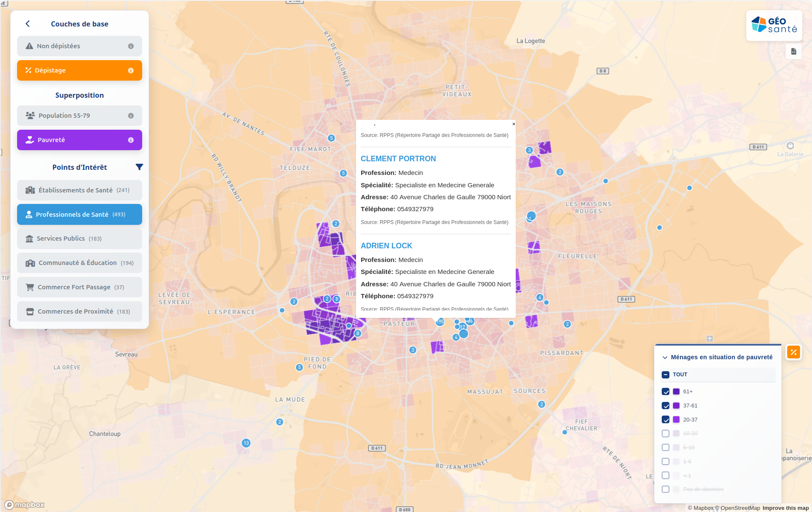Image resolution: width=812 pixels, height=512 pixels.
Task: Click the filter funnel icon next to Points d'Intérêt
Action: pyautogui.click(x=140, y=167)
